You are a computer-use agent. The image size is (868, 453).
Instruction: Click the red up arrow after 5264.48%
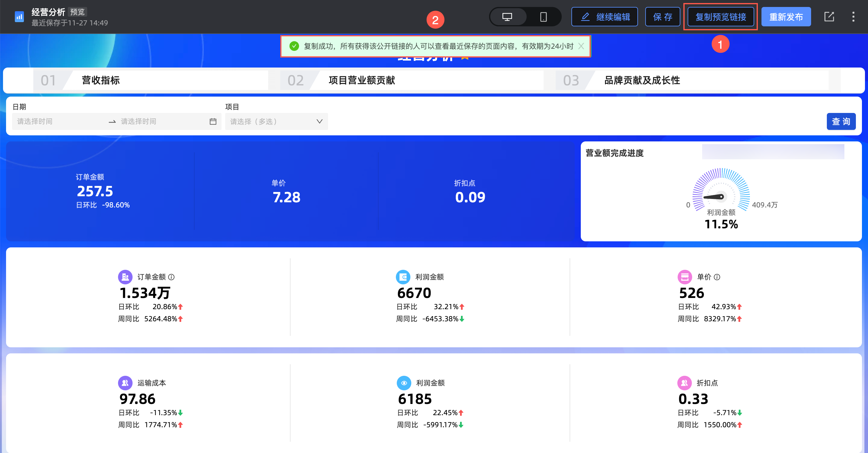tap(181, 319)
